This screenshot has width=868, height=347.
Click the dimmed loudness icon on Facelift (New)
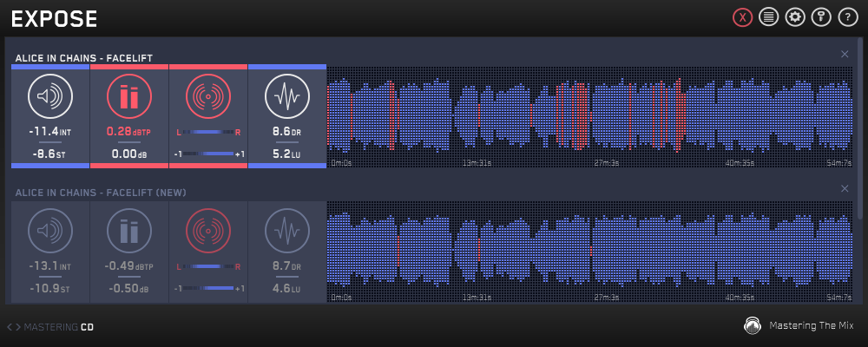point(50,231)
